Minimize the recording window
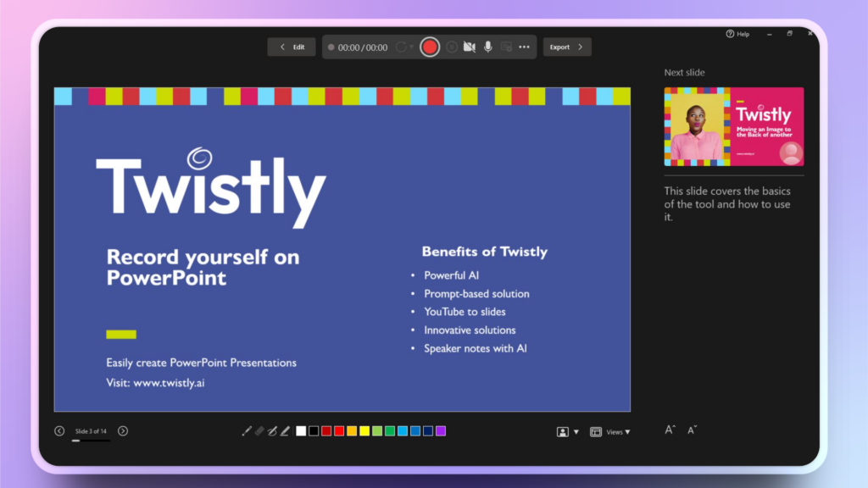Viewport: 868px width, 488px height. 770,34
